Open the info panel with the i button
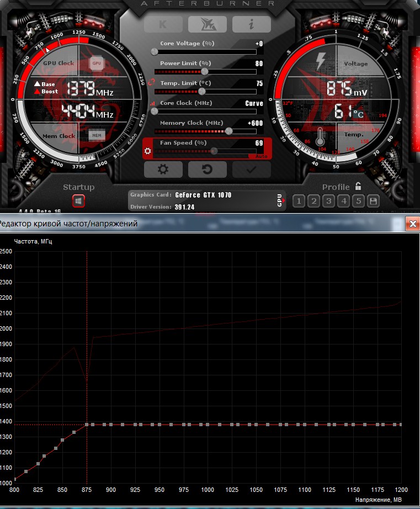This screenshot has width=420, height=509. click(x=251, y=24)
